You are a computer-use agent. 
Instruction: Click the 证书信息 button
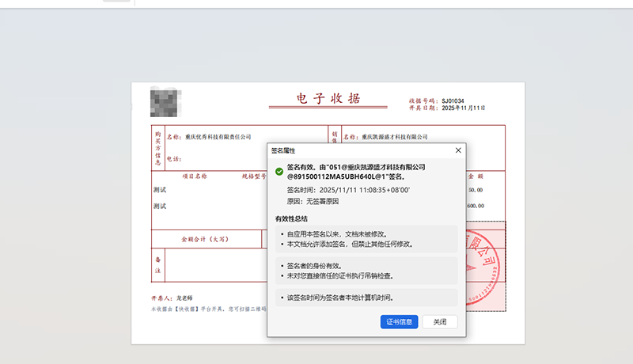coord(399,322)
